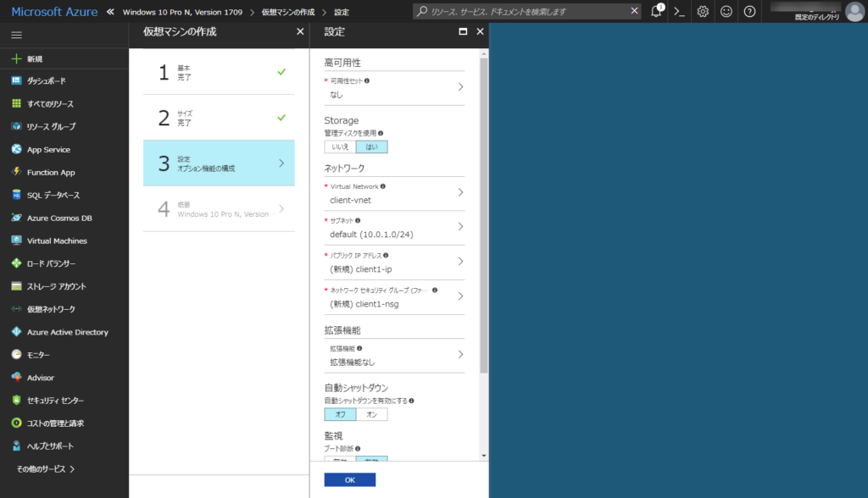Click 仮想マシンの作成 breadcrumb link
The image size is (868, 498).
pyautogui.click(x=288, y=12)
